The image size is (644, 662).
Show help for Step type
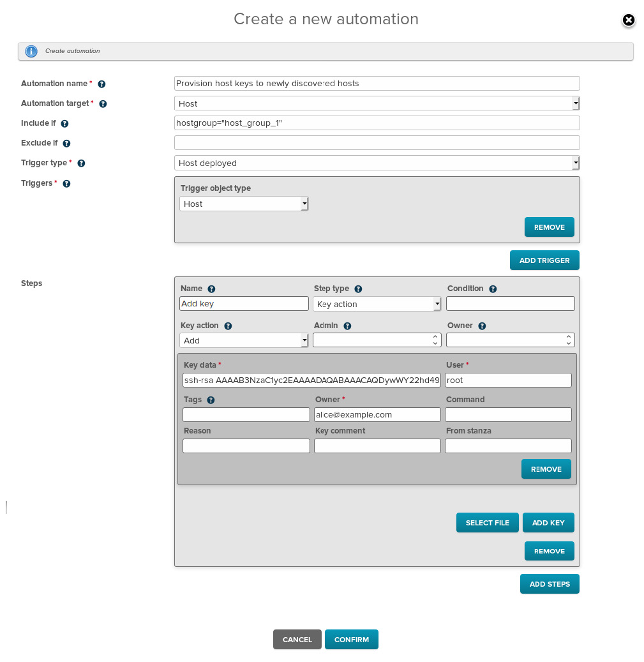pyautogui.click(x=358, y=289)
